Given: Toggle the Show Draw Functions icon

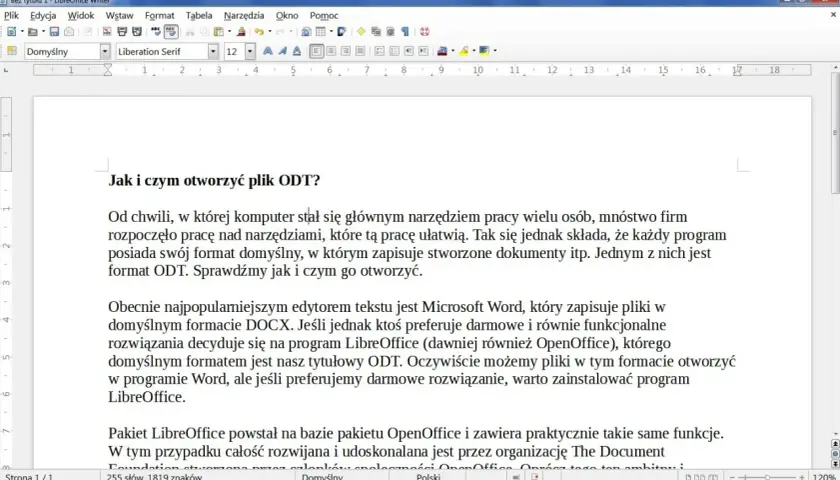Looking at the screenshot, I should pos(341,32).
